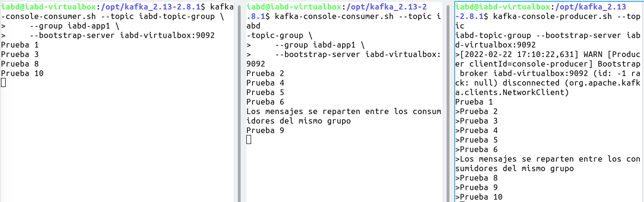Click "--bootstrap-server iabd-virtualbox:9092" in the left pane
This screenshot has width=644, height=202.
tap(122, 35)
